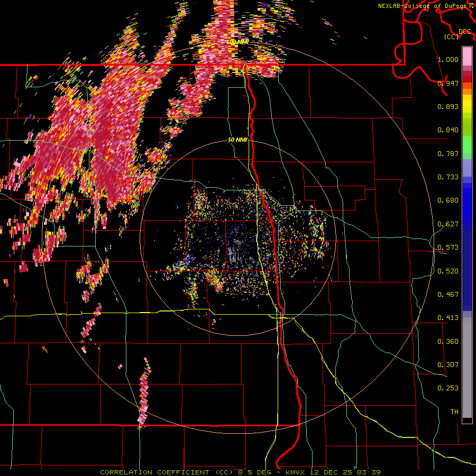
Task: Click the DCC label above the color scale
Action: point(464,32)
